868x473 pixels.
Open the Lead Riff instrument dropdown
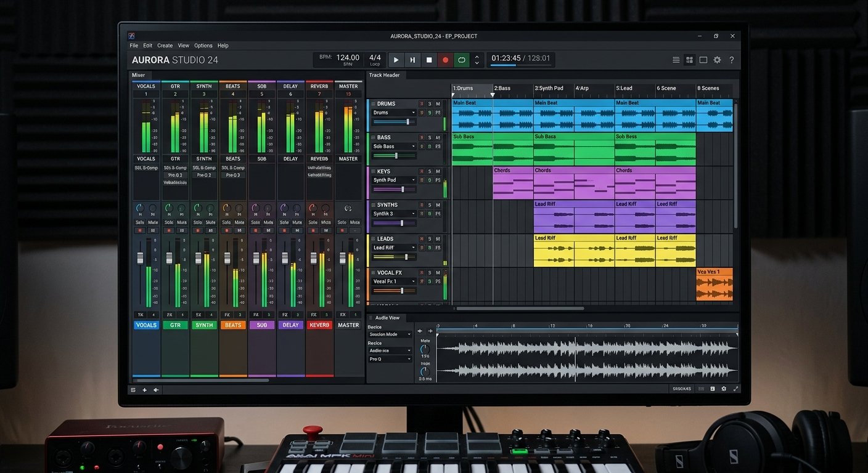394,248
